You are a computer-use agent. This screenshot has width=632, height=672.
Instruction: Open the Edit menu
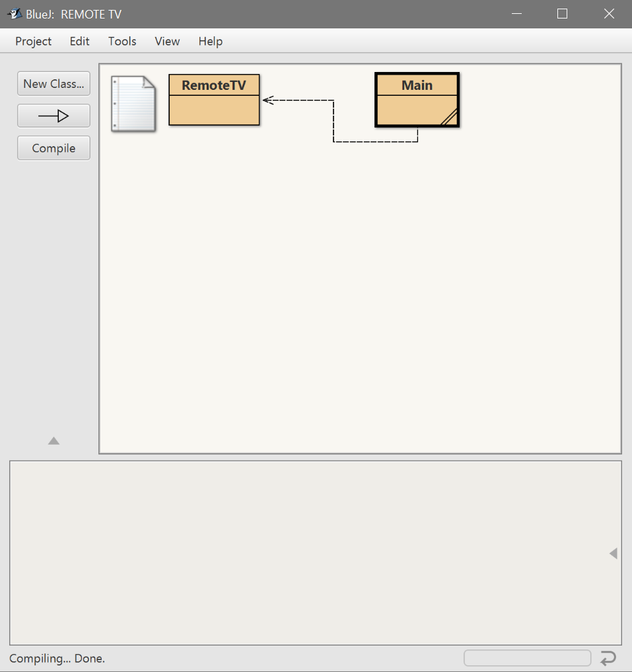pos(80,41)
